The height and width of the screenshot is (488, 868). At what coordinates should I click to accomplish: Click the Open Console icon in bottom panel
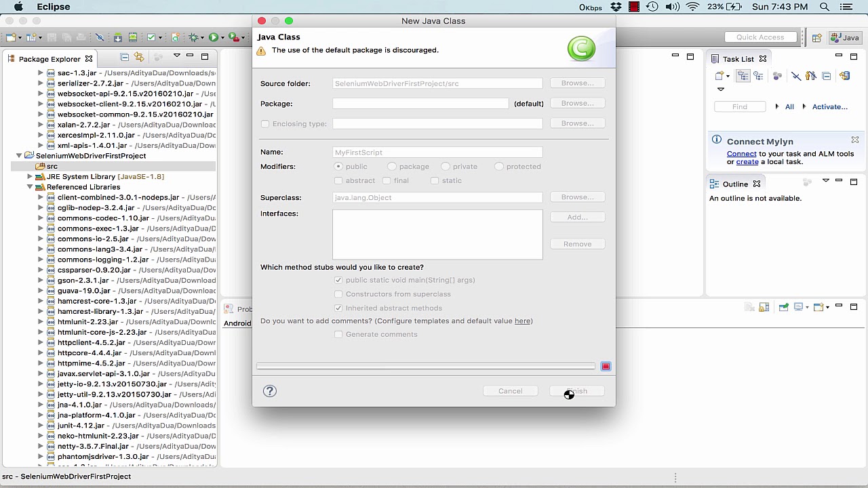click(818, 307)
